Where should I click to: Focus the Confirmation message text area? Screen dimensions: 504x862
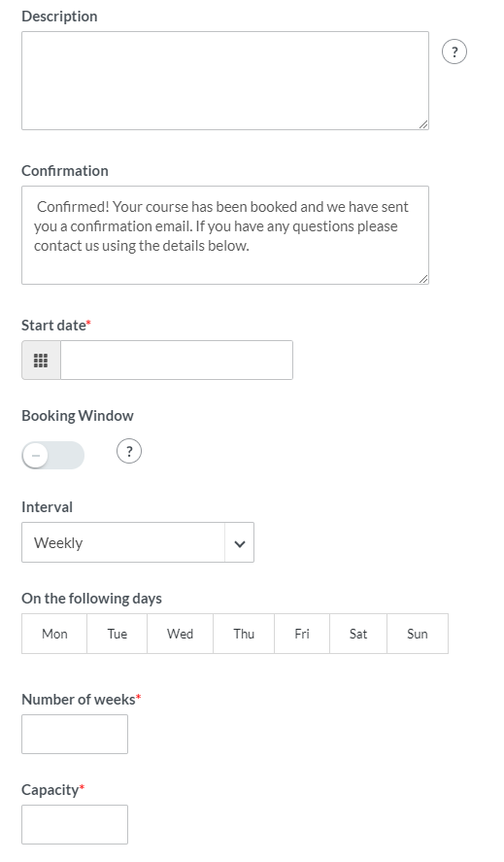tap(225, 235)
